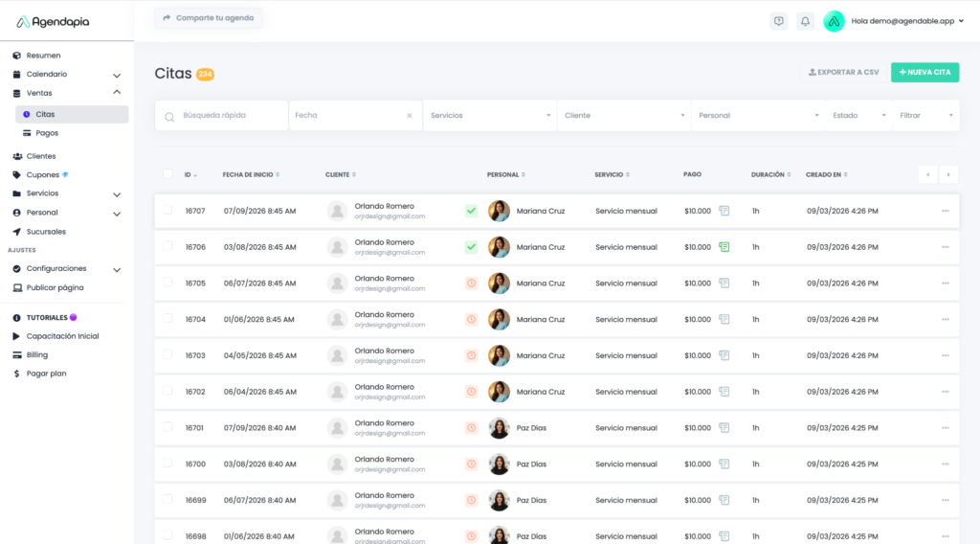Click the pending clock icon for appointment 16705
This screenshot has width=980, height=544.
pos(471,283)
